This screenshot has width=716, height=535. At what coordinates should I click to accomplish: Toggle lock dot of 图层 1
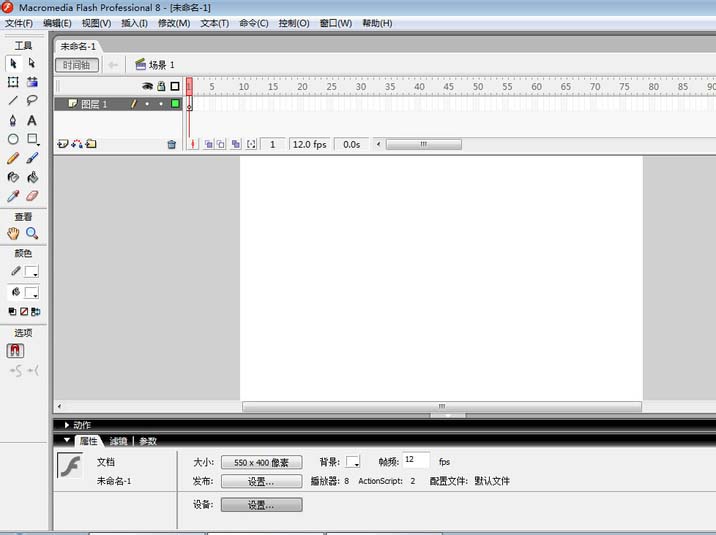click(161, 104)
